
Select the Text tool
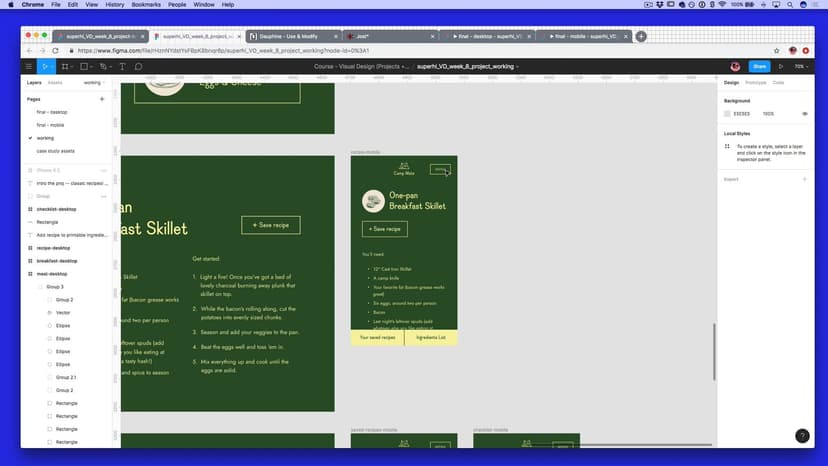point(122,67)
